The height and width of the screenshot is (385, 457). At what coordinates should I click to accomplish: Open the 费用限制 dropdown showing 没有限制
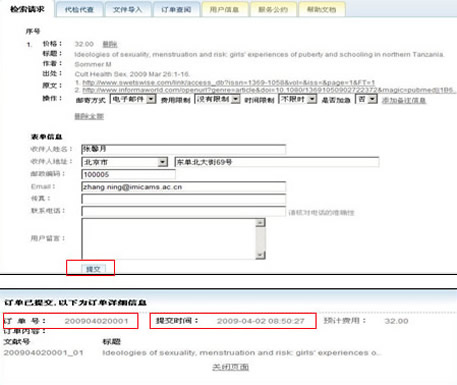click(x=217, y=99)
